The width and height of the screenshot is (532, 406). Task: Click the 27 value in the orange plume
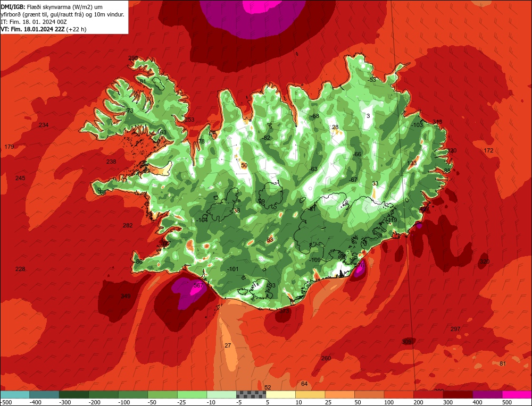pos(228,345)
